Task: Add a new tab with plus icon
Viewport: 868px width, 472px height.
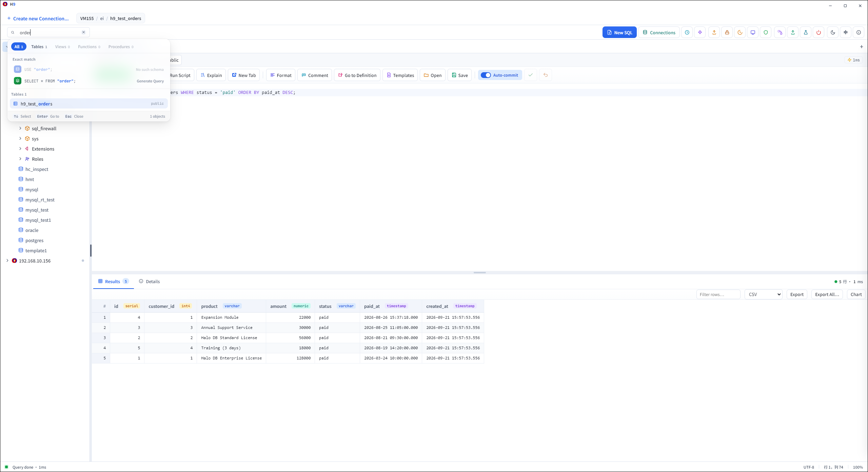Action: 862,47
